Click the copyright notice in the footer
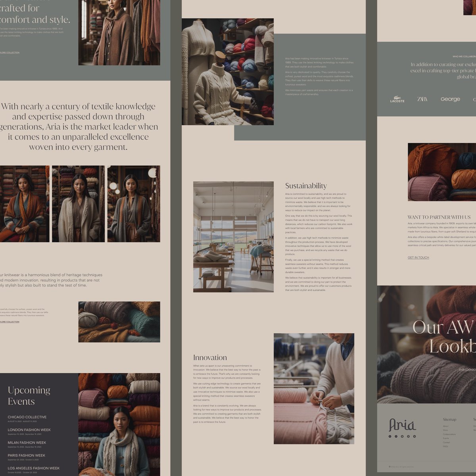The height and width of the screenshot is (476, 476). coord(401,466)
